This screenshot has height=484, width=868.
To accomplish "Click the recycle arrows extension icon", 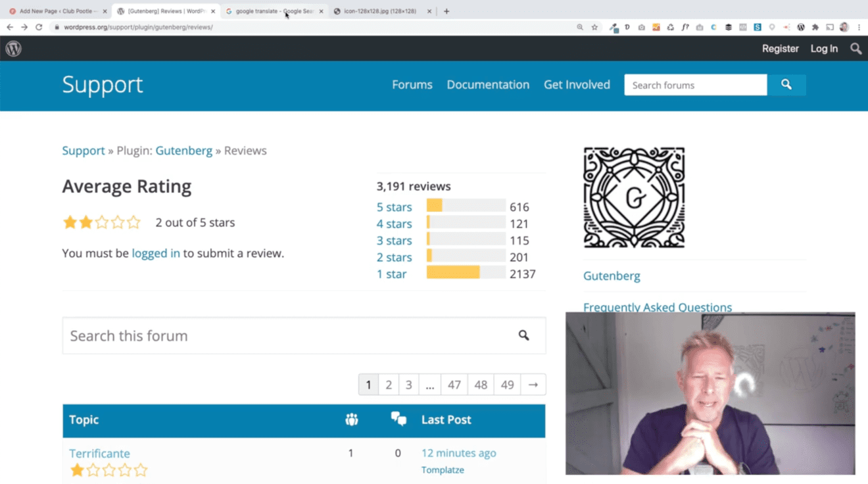I will click(670, 28).
